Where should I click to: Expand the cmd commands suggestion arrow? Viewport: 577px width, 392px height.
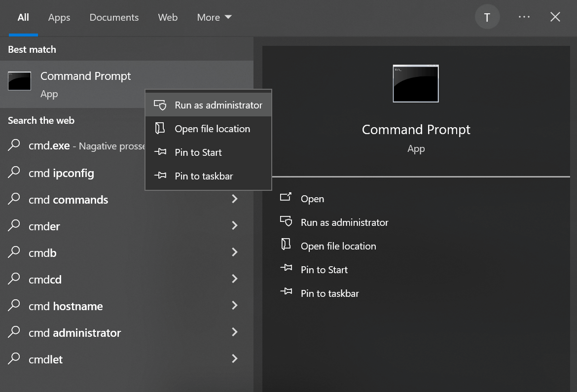[235, 199]
